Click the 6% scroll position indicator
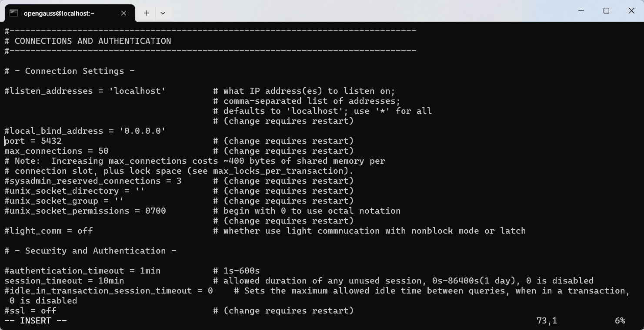The image size is (644, 330). click(x=620, y=320)
